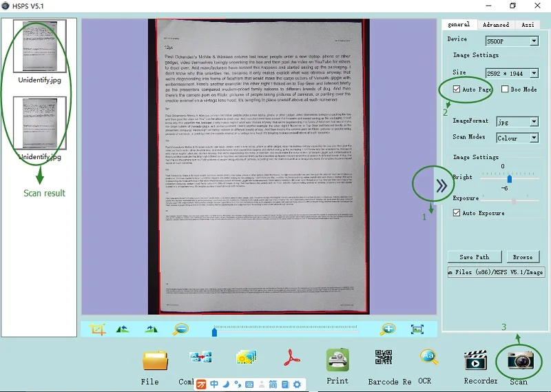The width and height of the screenshot is (551, 392).
Task: Switch to the general tab
Action: 459,24
